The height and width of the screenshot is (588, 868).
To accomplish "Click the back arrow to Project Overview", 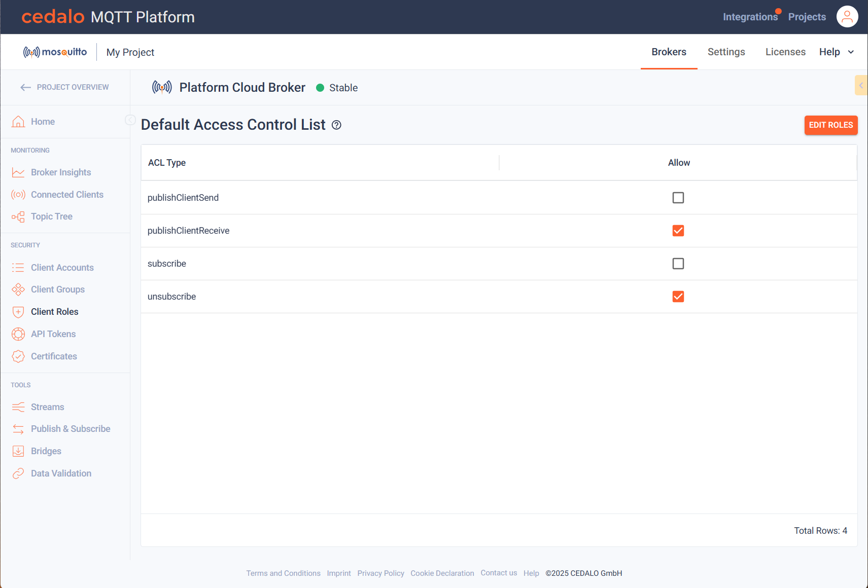I will click(x=26, y=87).
